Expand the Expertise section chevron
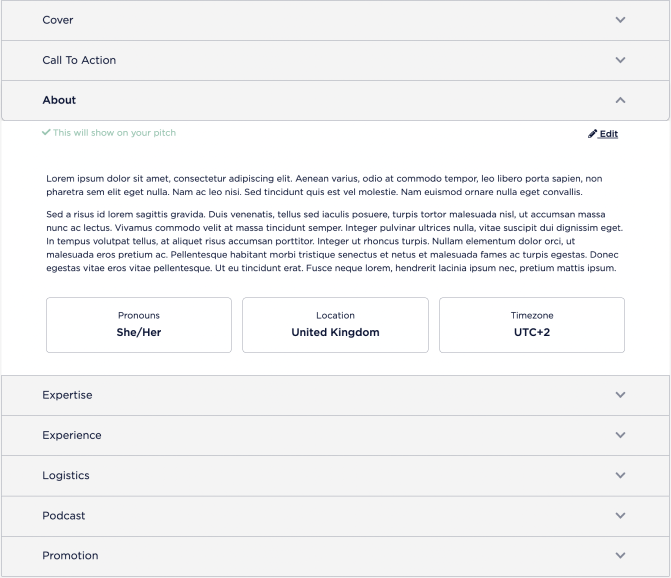This screenshot has height=578, width=671. point(620,395)
